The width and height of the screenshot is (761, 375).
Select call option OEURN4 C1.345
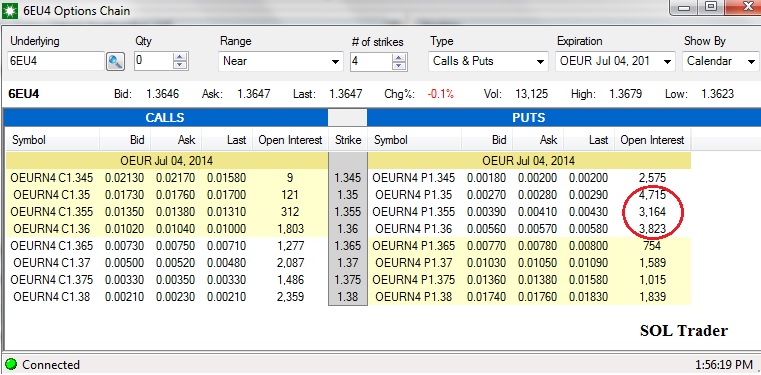coord(51,178)
